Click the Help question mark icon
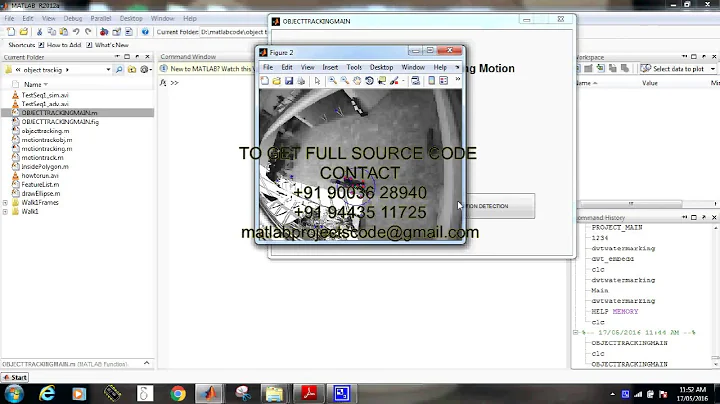 pos(145,32)
